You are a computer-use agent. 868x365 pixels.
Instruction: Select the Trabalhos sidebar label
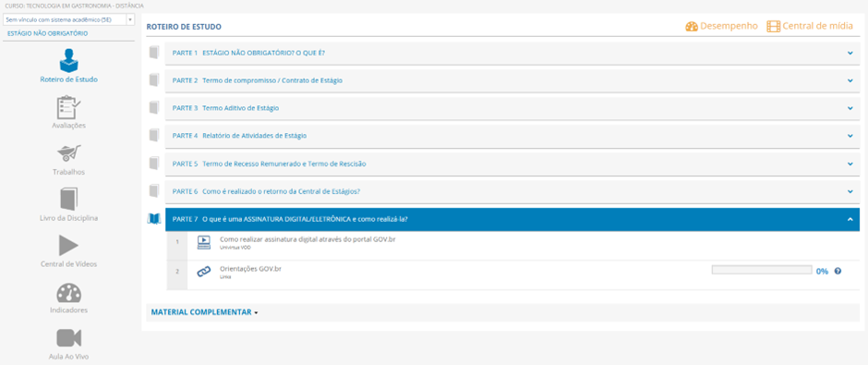68,172
